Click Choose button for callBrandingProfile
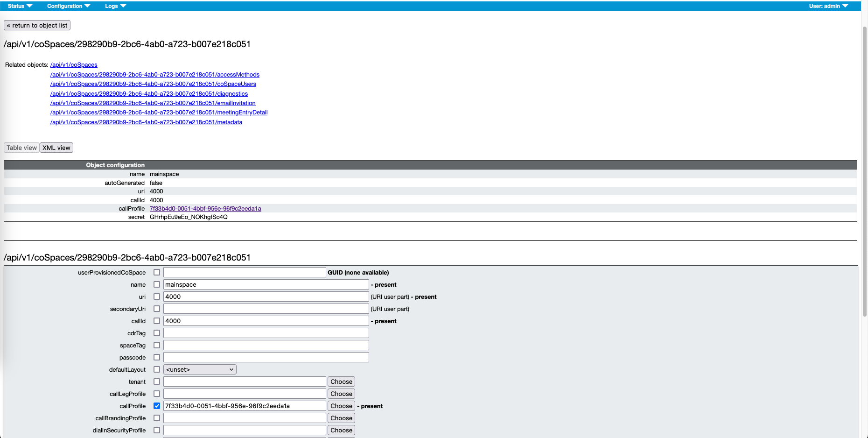The width and height of the screenshot is (868, 438). coord(341,418)
